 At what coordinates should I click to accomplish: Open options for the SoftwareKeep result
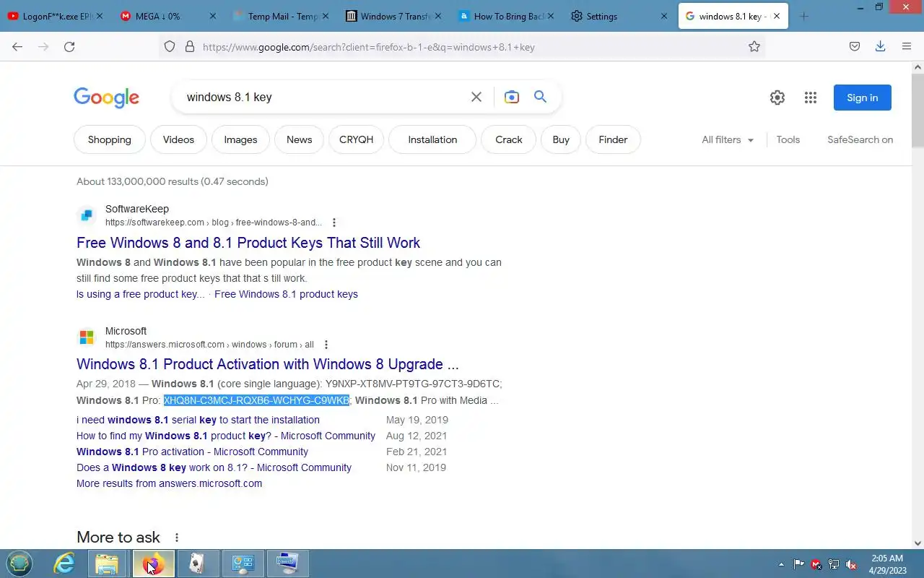tap(334, 223)
